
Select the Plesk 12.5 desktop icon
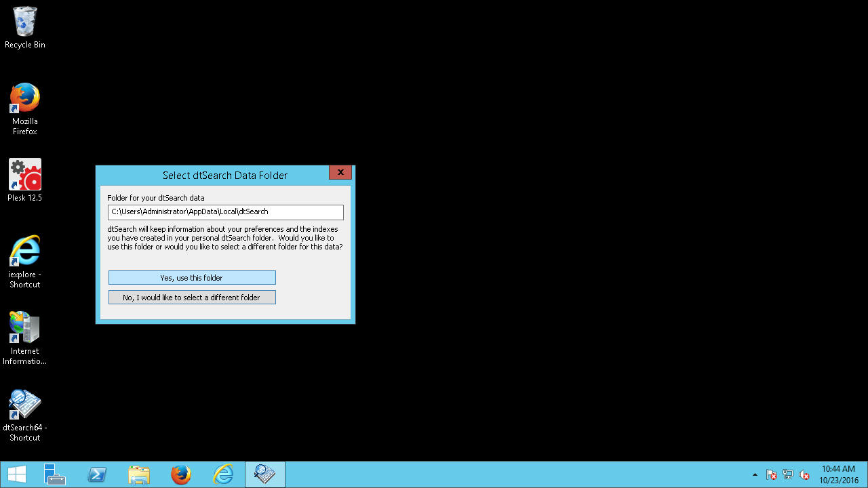(25, 180)
